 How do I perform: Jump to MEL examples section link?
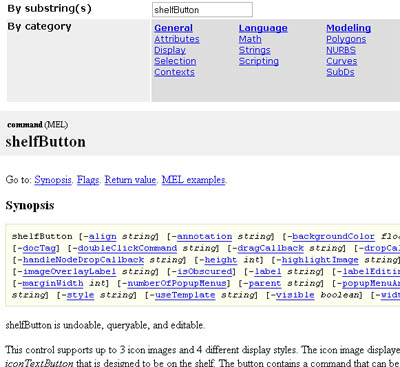tap(193, 180)
